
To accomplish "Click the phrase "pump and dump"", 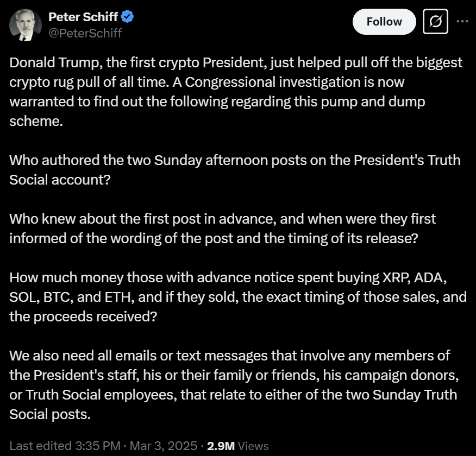I will click(371, 102).
